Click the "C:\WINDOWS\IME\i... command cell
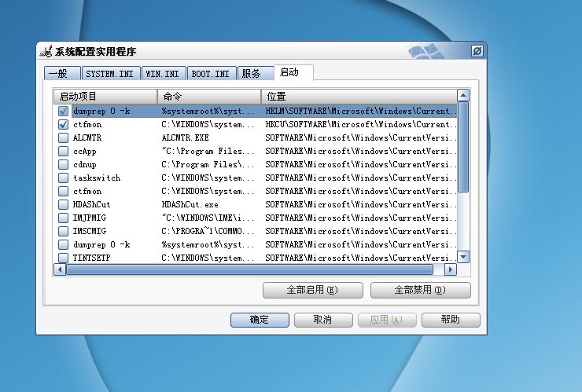The image size is (582, 392). click(x=208, y=218)
